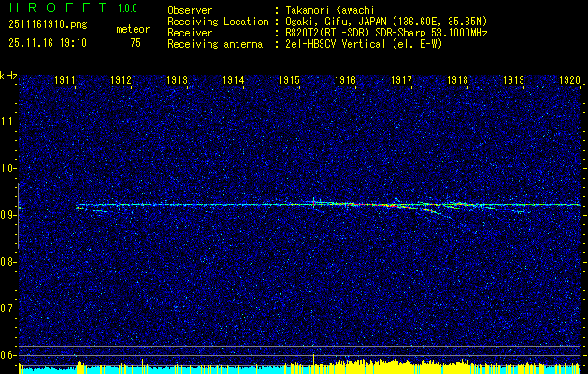Image resolution: width=588 pixels, height=374 pixels.
Task: Click the kHz axis unit label
Action: 8,76
